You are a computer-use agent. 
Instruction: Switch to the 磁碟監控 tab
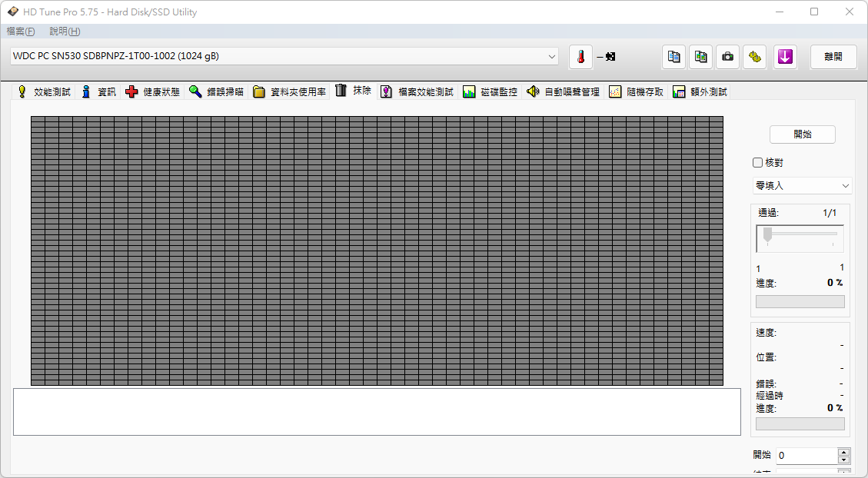(491, 92)
